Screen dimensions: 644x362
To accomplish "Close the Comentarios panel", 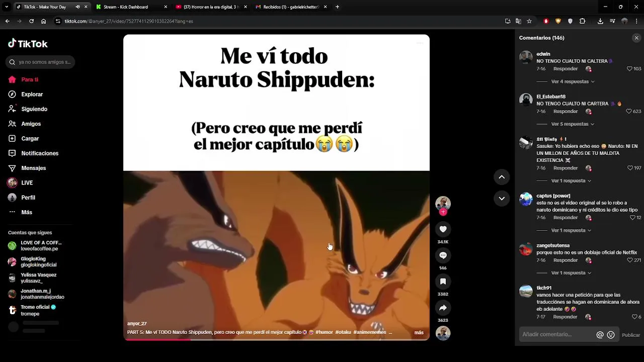I will (636, 38).
